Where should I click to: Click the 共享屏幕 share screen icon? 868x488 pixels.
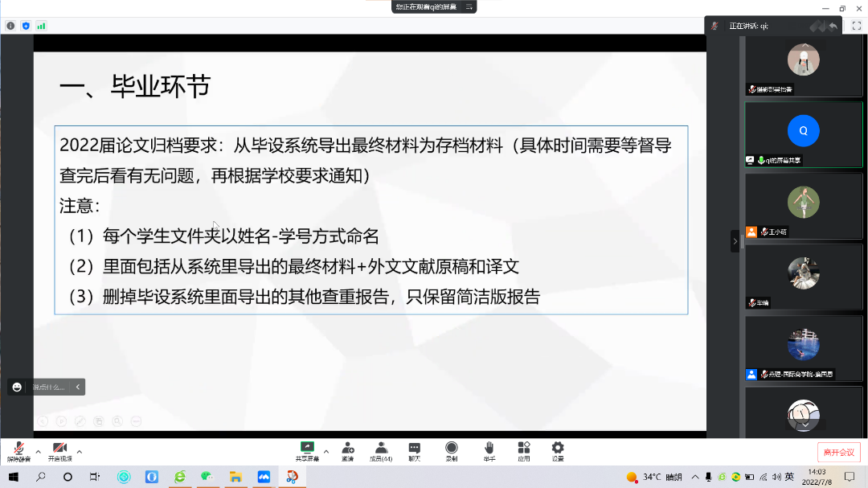306,450
